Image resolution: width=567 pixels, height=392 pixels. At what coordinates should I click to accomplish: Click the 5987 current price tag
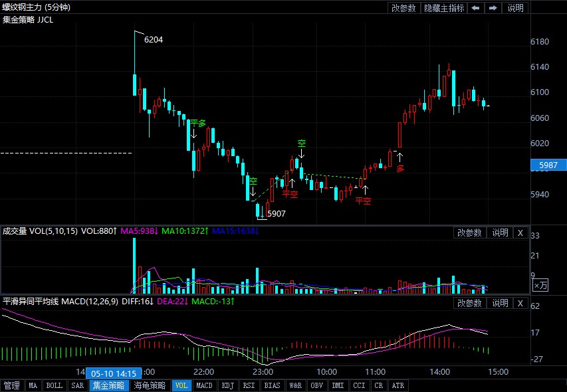548,165
